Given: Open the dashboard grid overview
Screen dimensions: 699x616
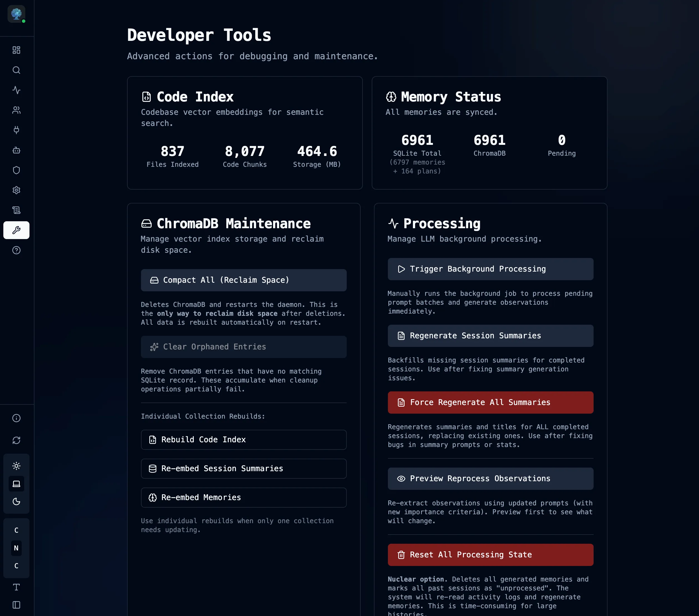Looking at the screenshot, I should tap(16, 50).
